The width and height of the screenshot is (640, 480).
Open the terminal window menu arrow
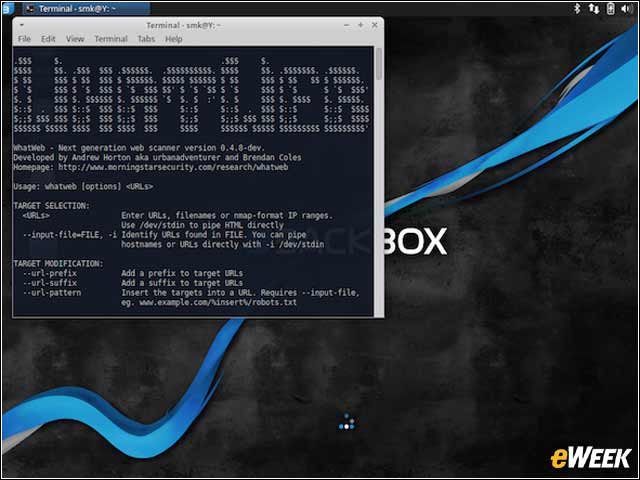tap(22, 25)
